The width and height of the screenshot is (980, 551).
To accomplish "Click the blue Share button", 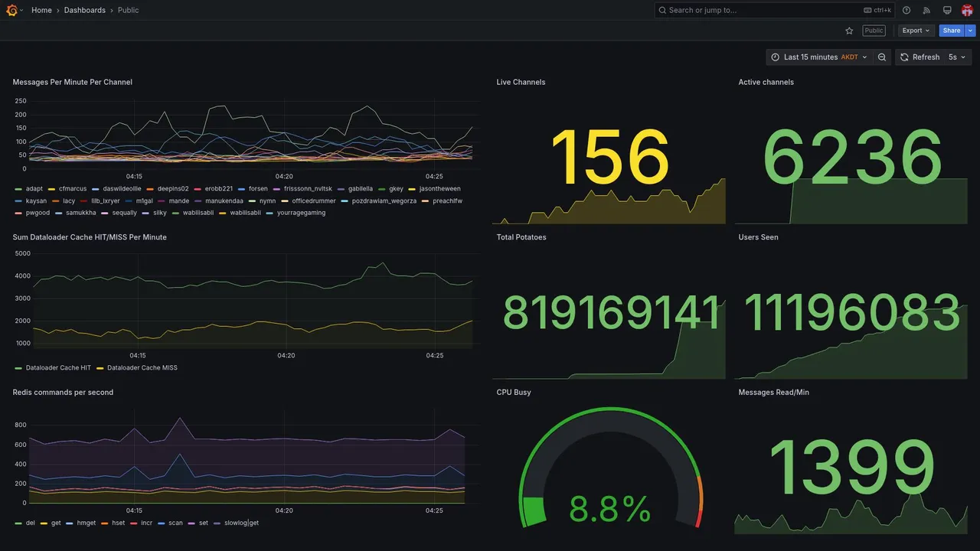I will 952,31.
